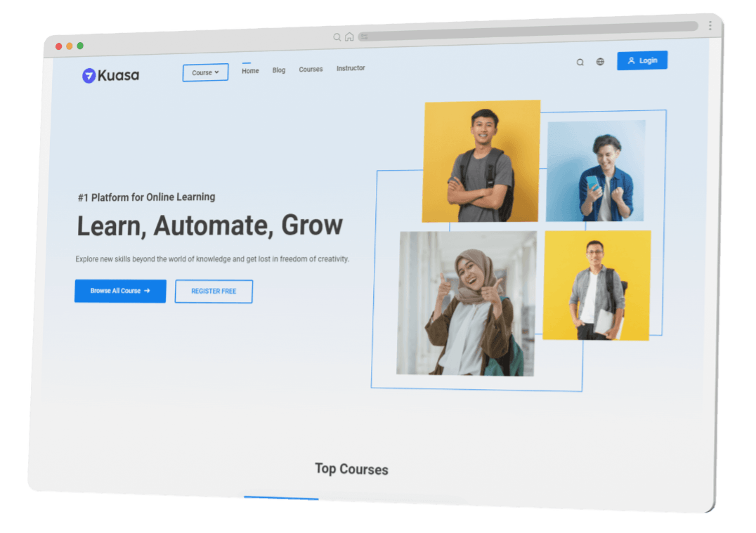Click the photo of man holding a laptop
The image size is (756, 533).
pyautogui.click(x=597, y=285)
